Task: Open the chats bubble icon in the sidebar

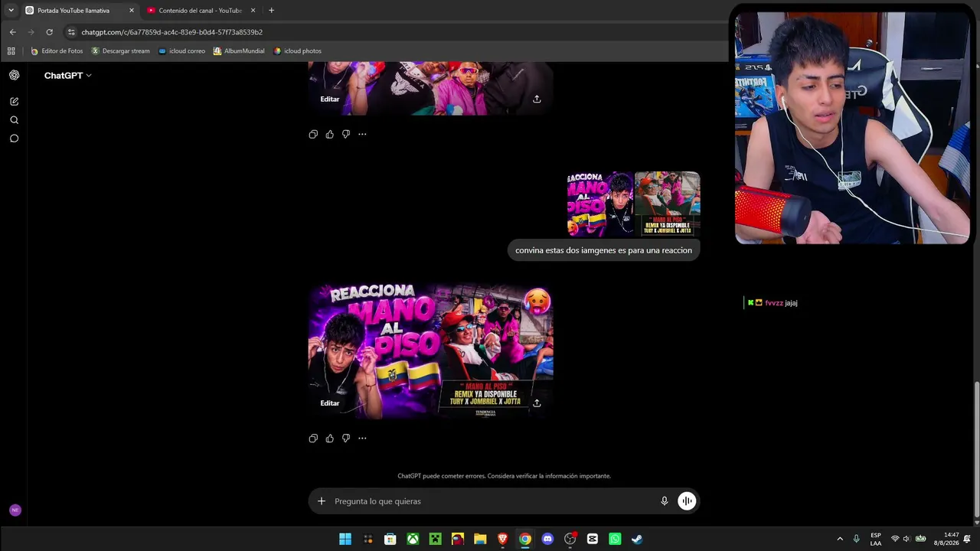Action: [x=14, y=139]
